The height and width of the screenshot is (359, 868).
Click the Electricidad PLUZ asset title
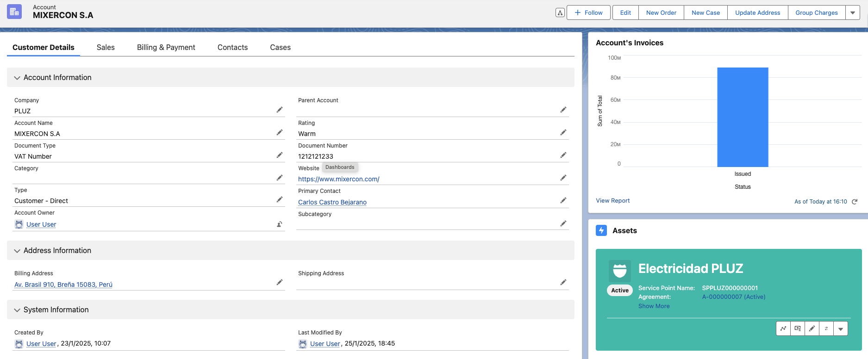[691, 268]
